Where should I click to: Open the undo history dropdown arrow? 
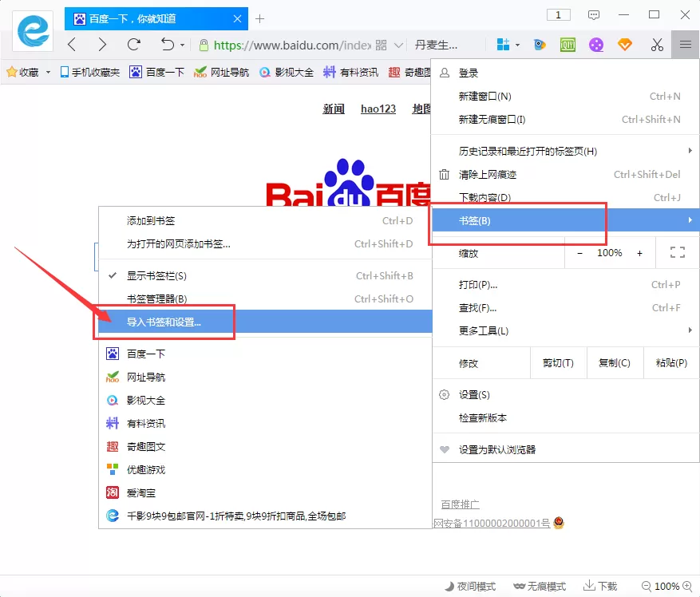pos(182,45)
